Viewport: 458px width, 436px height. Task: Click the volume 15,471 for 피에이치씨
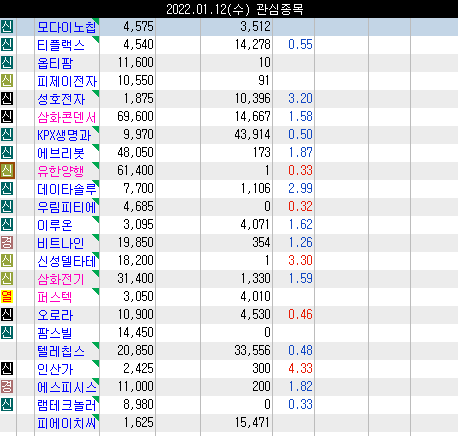252,422
